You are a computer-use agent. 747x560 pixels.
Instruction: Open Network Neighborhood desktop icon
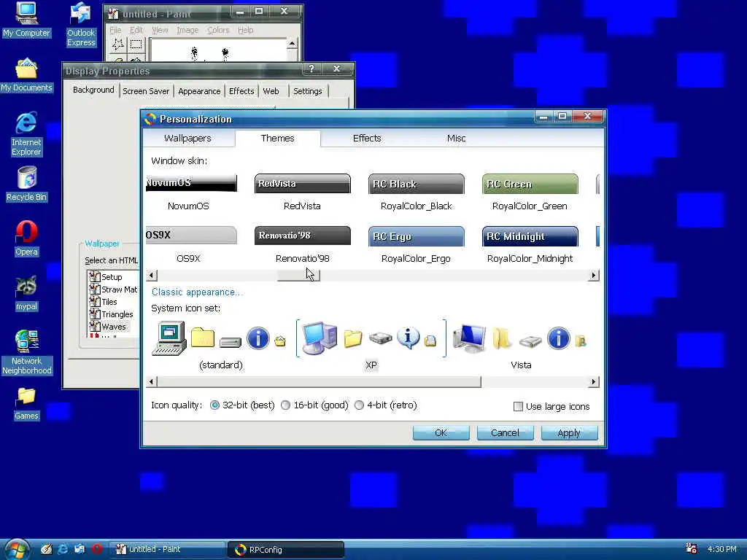coord(26,352)
